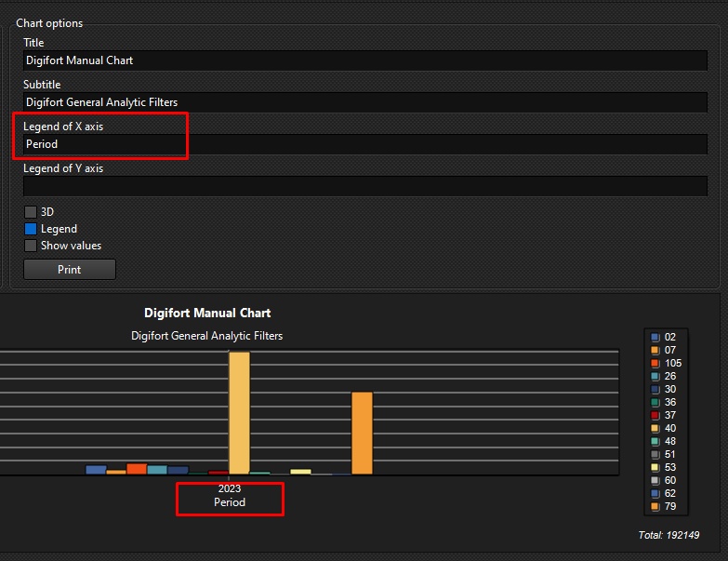Click the tallest yellow bar in chart
728x561 pixels.
pyautogui.click(x=239, y=413)
